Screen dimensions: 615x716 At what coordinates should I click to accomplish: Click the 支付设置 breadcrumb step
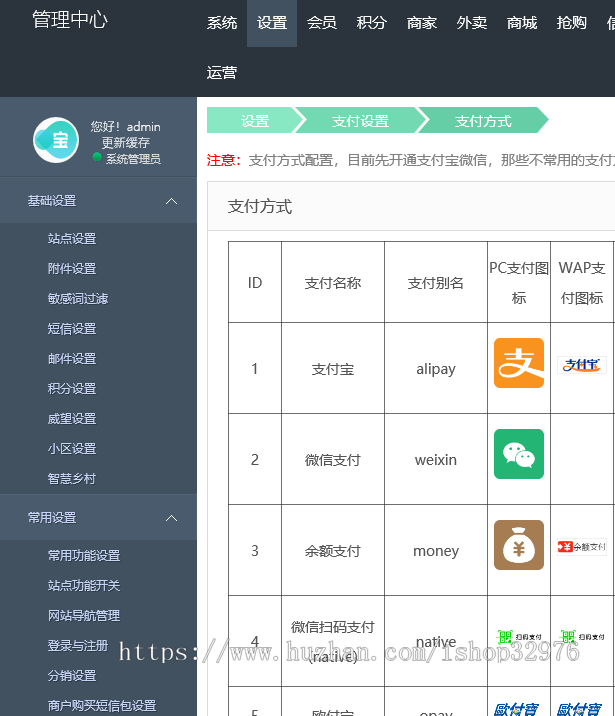click(x=360, y=121)
